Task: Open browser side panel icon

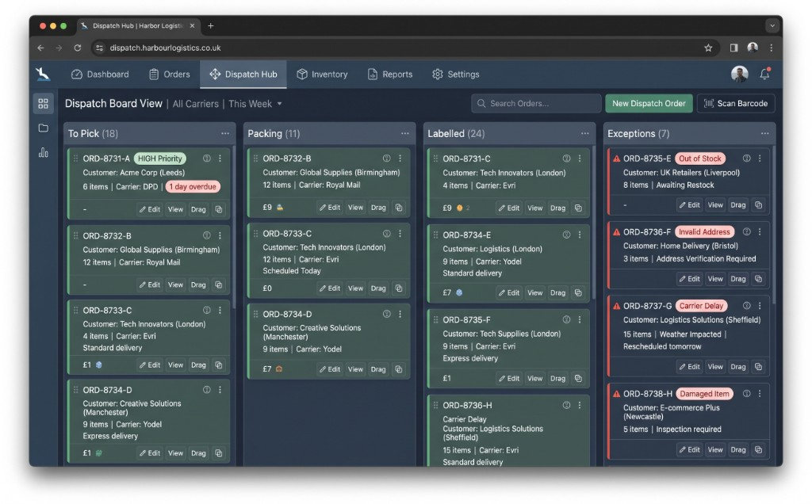Action: (733, 48)
